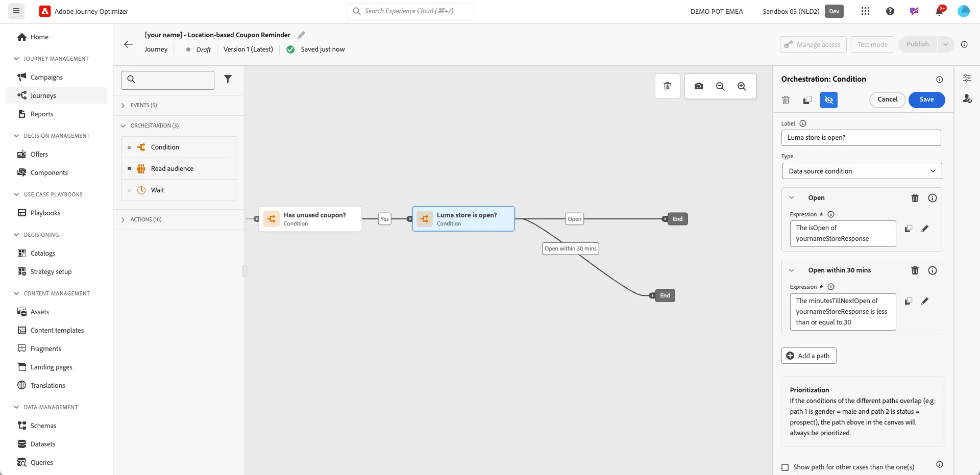The width and height of the screenshot is (980, 475).
Task: Delete the selected canvas activity using trash icon
Action: tap(667, 86)
